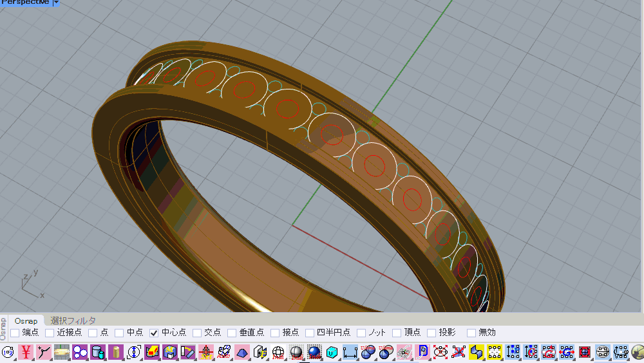Enable the 交点 osnap checkbox
This screenshot has width=644, height=363.
(x=197, y=333)
